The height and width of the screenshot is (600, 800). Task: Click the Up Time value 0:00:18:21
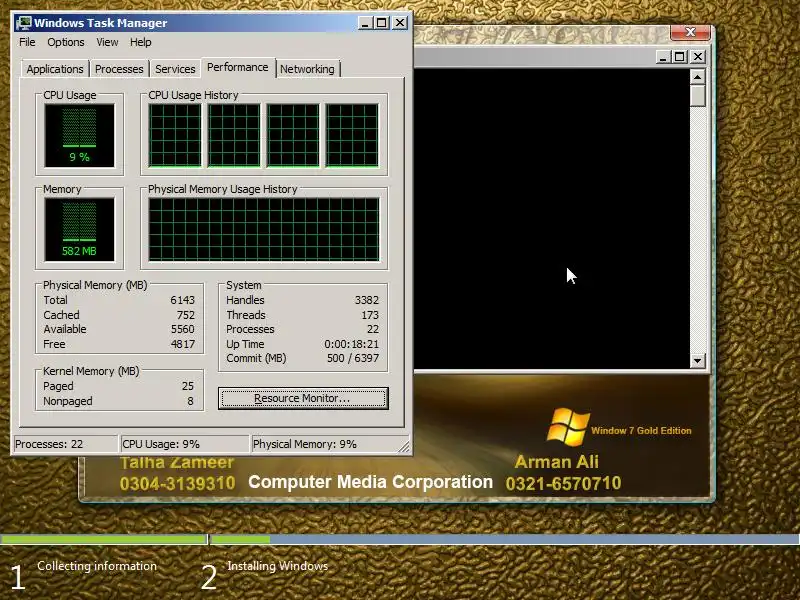click(x=352, y=344)
